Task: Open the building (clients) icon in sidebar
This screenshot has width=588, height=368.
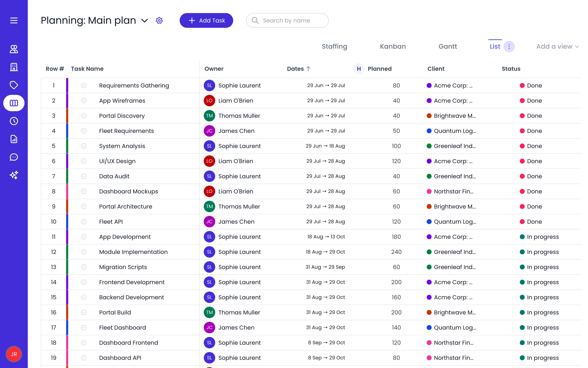Action: 14,67
